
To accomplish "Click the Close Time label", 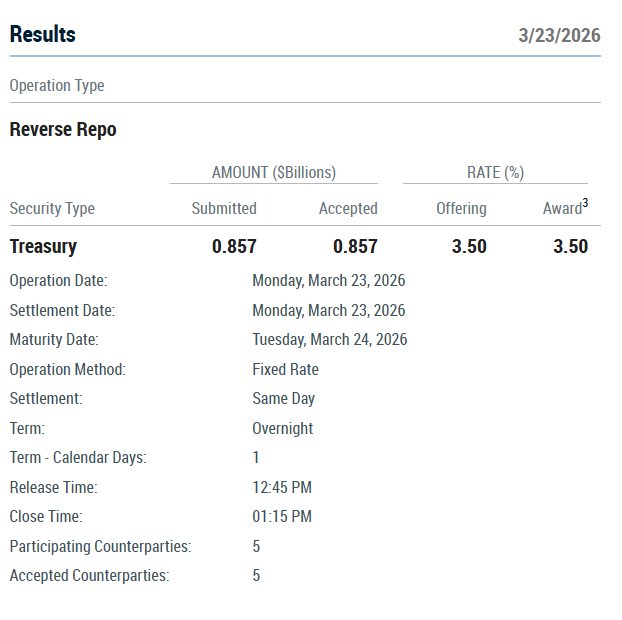I will (x=46, y=516).
